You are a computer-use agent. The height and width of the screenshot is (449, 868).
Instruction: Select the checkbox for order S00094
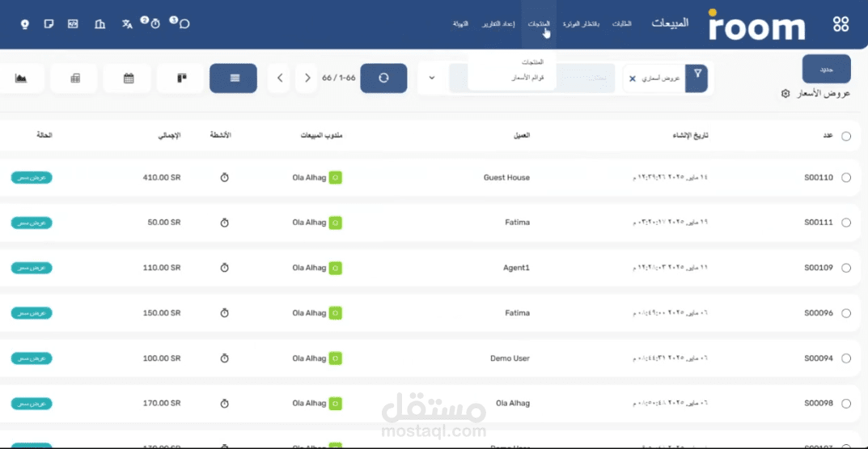[846, 358]
